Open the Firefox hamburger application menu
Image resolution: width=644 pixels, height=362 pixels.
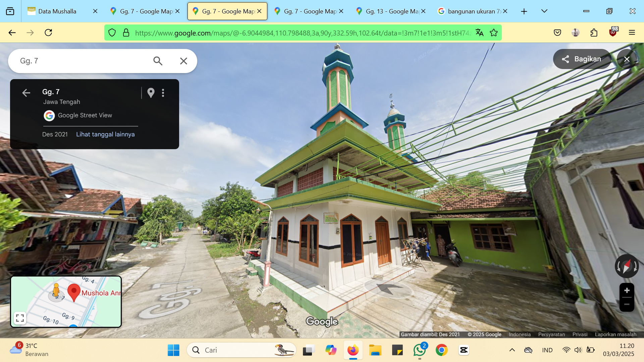tap(632, 33)
